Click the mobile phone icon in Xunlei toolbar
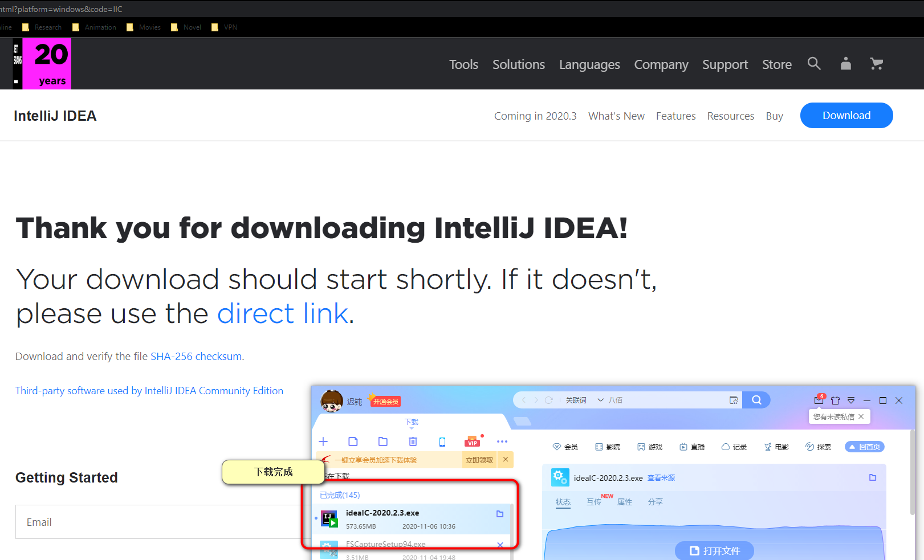924x560 pixels. (x=442, y=442)
